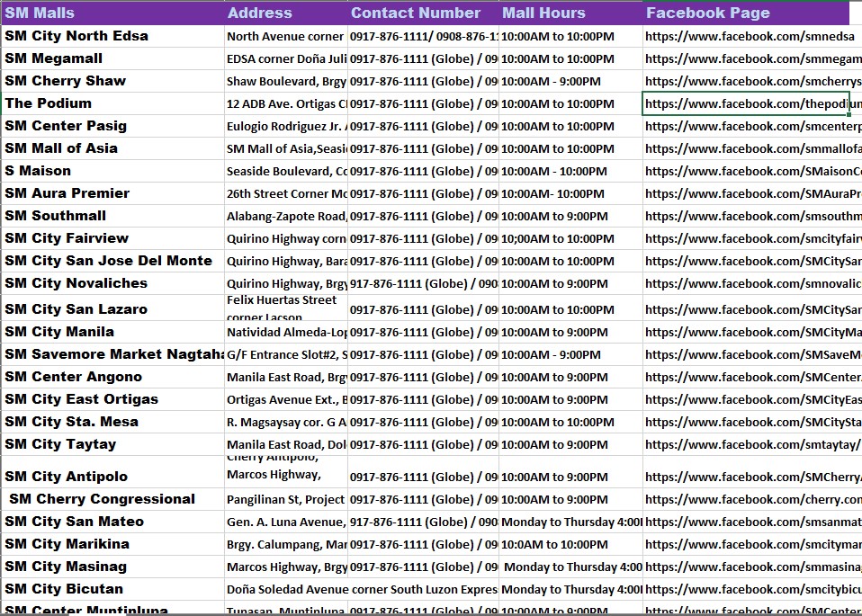Select the 12 ADB Ave. Ortigas address
Screen dimensions: 862x616
click(x=286, y=103)
